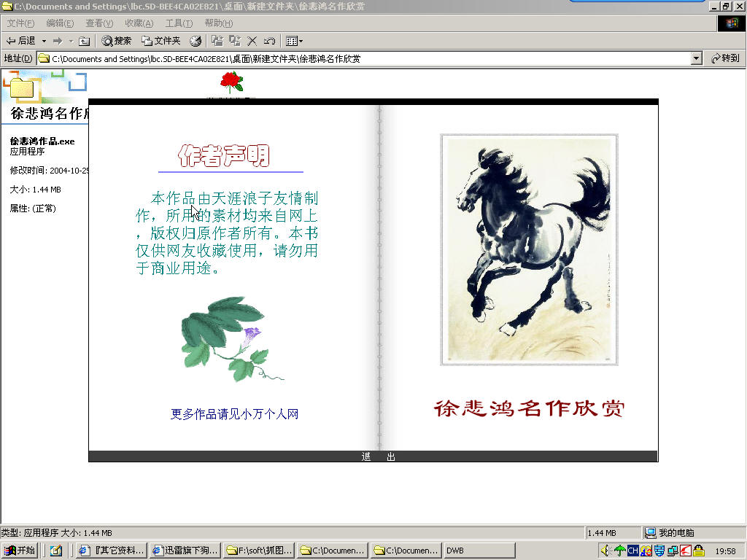Click the 转到 (Go) button
Screen dimensions: 747x560
point(725,58)
